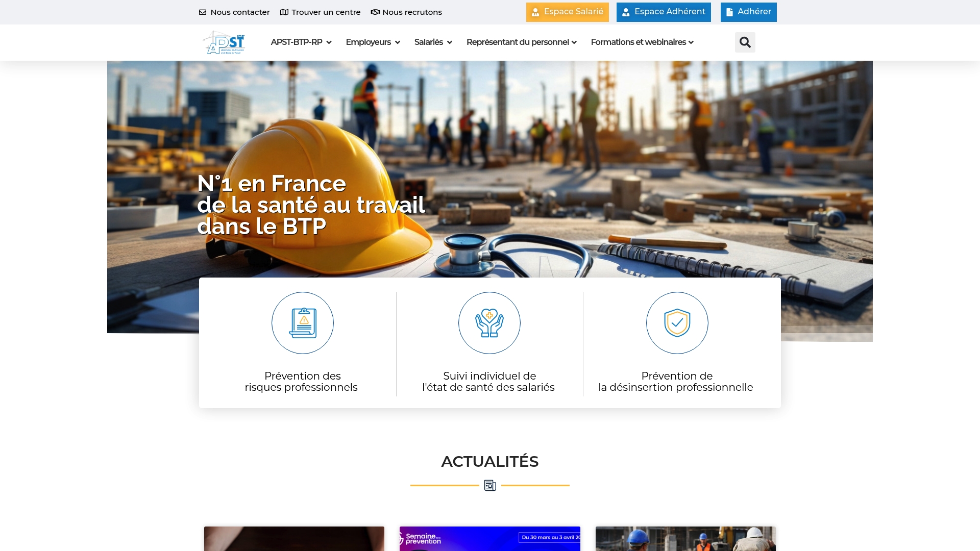Click the person icon in Espace Salarié
The image size is (980, 551).
point(535,12)
